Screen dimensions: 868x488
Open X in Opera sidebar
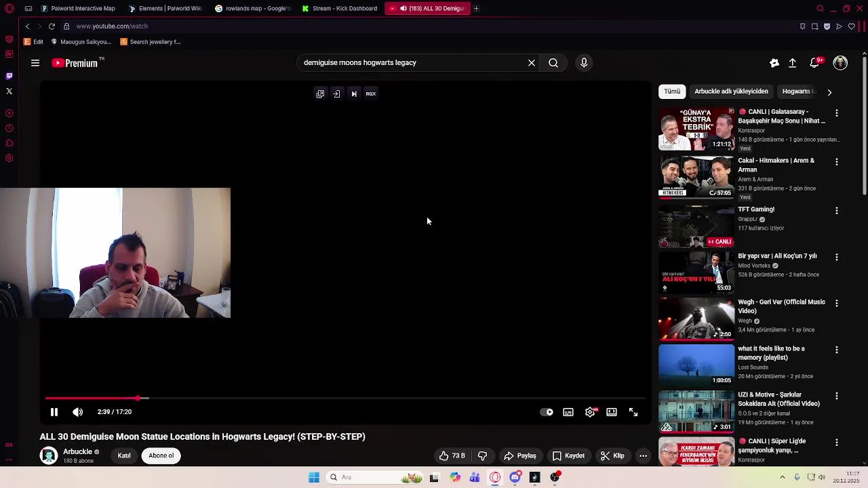[9, 91]
